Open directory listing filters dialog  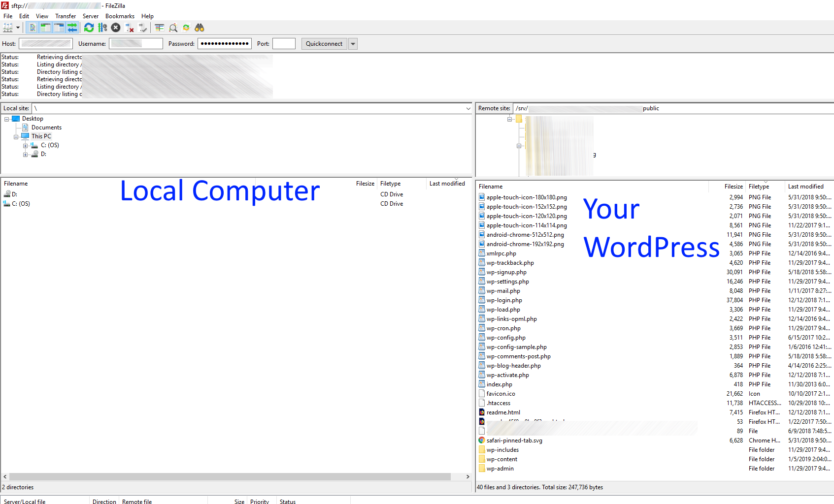(160, 28)
